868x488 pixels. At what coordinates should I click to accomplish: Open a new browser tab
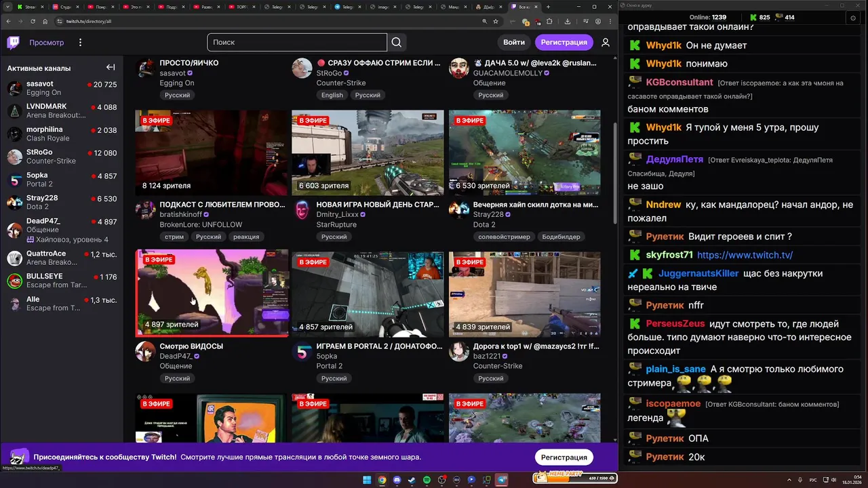[x=548, y=7]
